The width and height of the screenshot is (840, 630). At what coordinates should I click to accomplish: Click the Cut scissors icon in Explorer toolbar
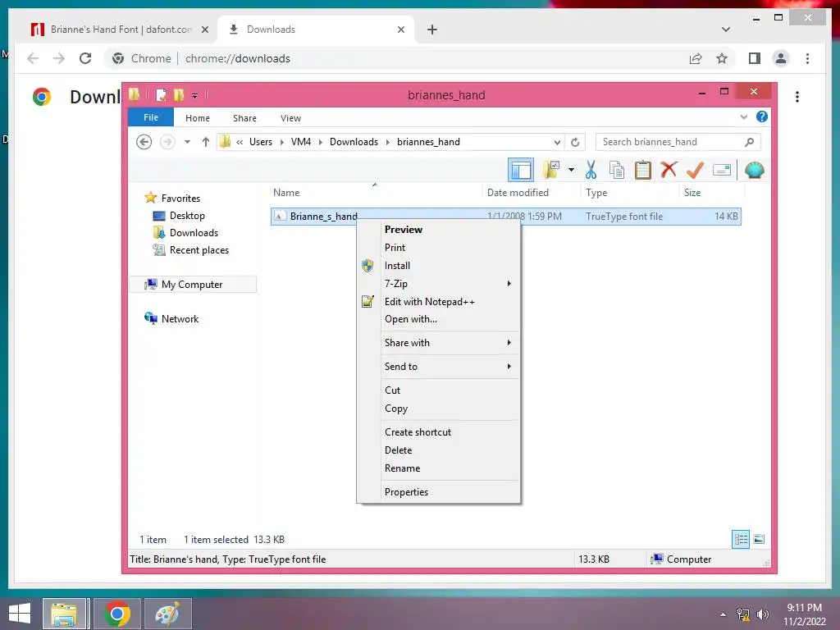pos(591,170)
